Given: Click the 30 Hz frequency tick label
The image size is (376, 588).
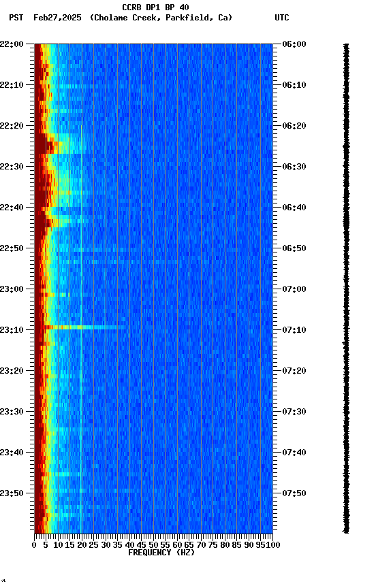Looking at the screenshot, I should (x=106, y=545).
